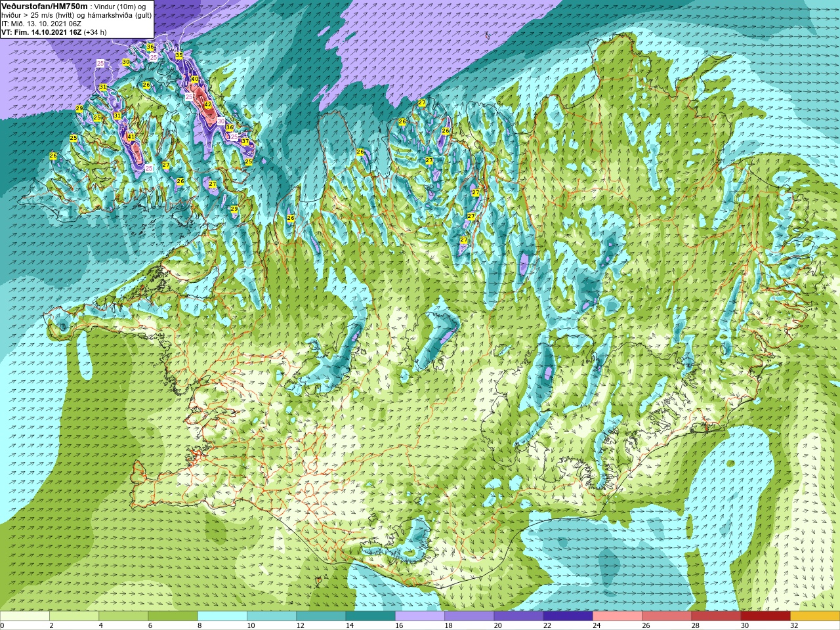Select the 20–22 m/s violet legend swatch
Viewport: 840px width, 630px height.
click(x=518, y=616)
